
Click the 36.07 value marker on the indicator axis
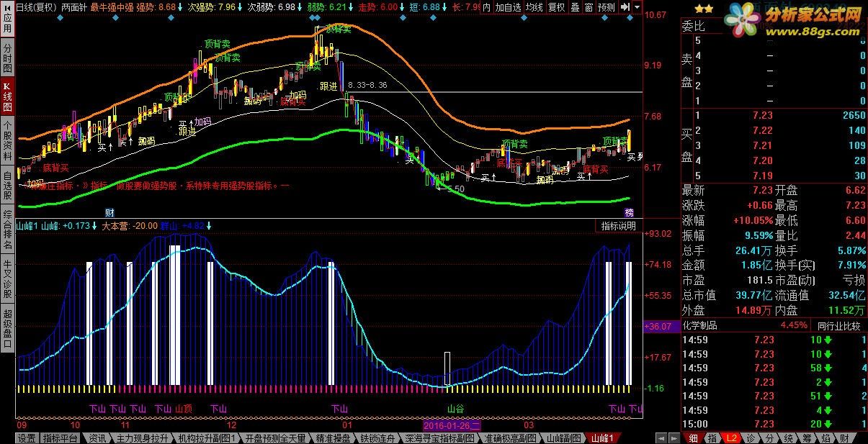(x=662, y=326)
